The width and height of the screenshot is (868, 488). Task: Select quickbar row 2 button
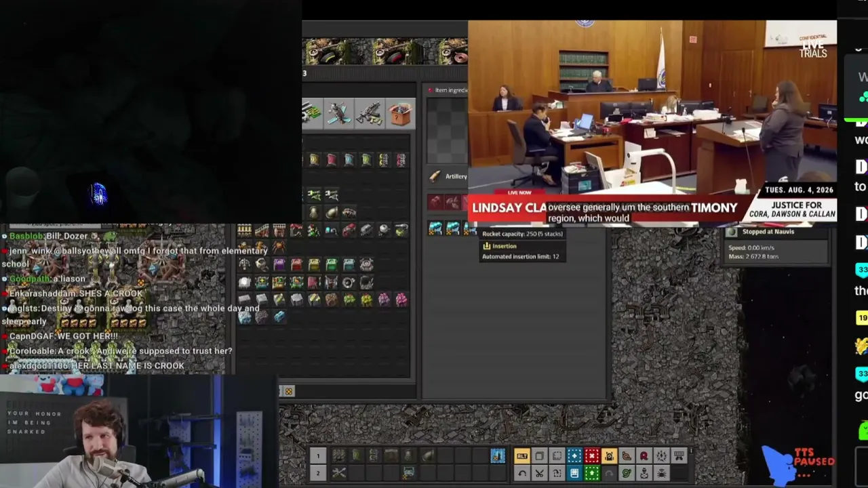click(318, 473)
